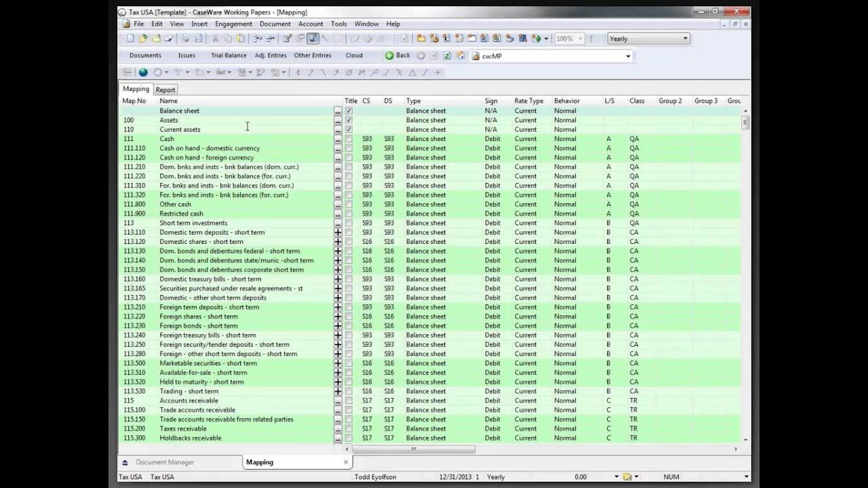Click the Open file folder icon

pos(143,39)
